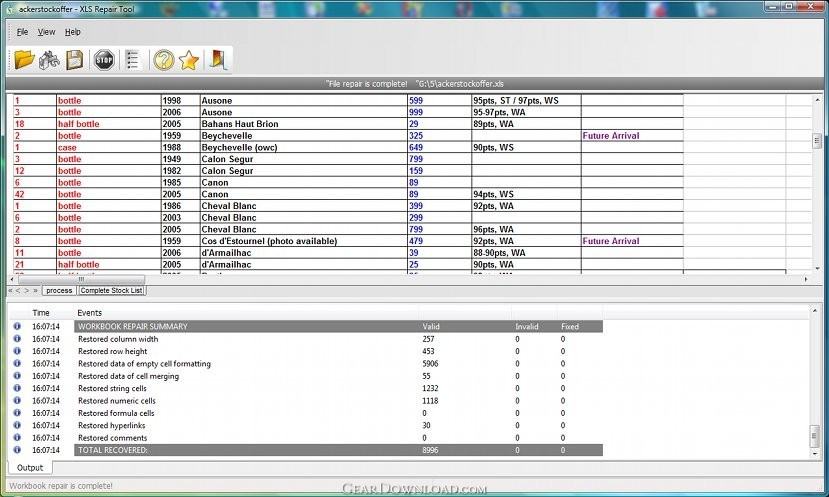Click info icon beside Restored numeric cells
This screenshot has width=829, height=497.
(17, 400)
